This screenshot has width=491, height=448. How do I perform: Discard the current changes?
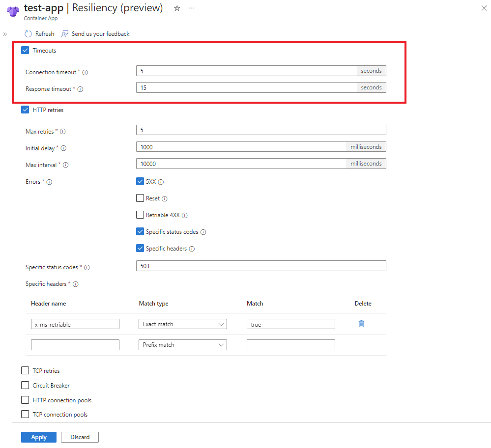79,437
